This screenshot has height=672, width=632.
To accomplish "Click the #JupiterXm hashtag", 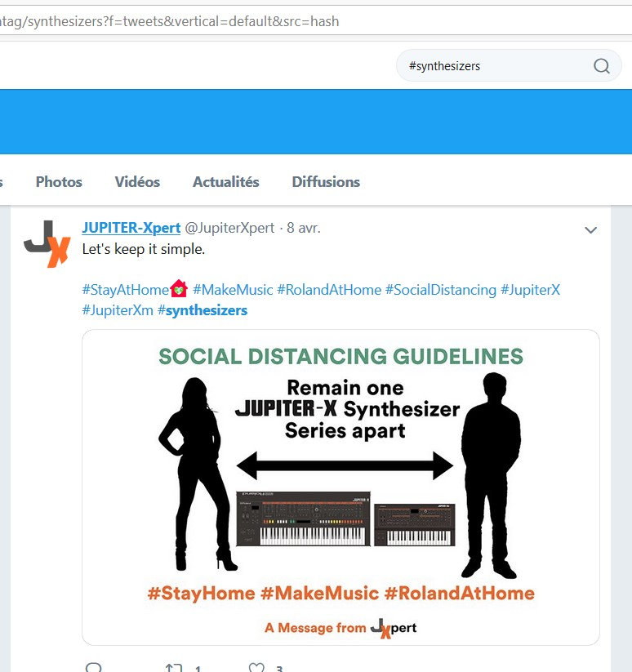I will point(118,310).
